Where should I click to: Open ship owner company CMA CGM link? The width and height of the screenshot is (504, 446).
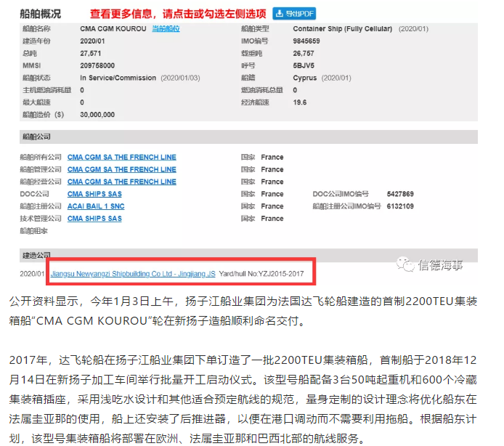[121, 158]
